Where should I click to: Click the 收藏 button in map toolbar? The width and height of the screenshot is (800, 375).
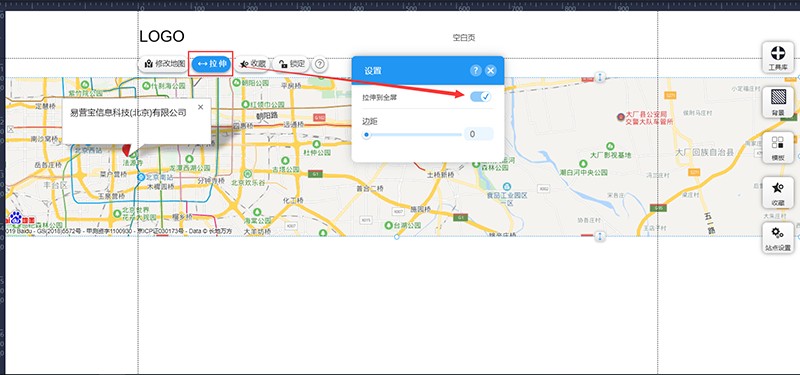point(253,64)
